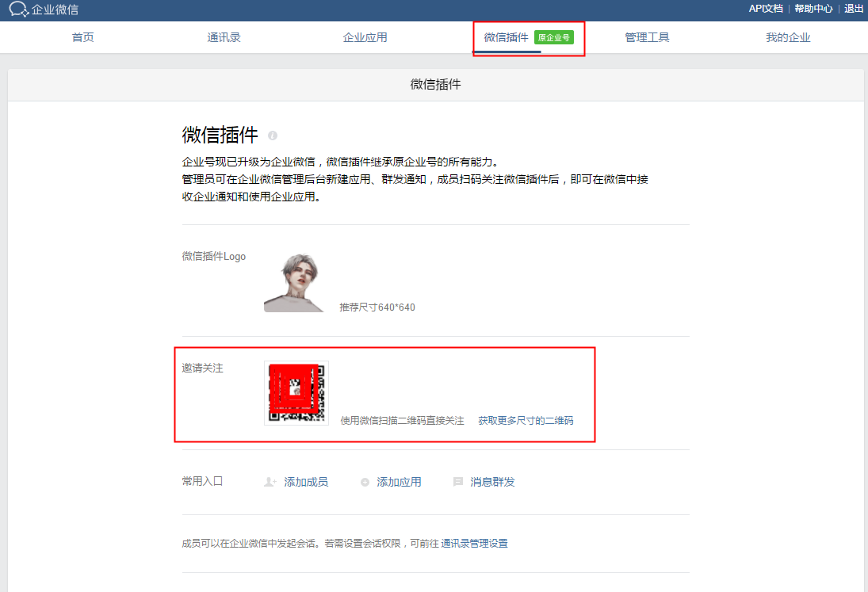Viewport: 868px width, 592px height.
Task: Click the info icon beside 微信插件 heading
Action: (273, 136)
